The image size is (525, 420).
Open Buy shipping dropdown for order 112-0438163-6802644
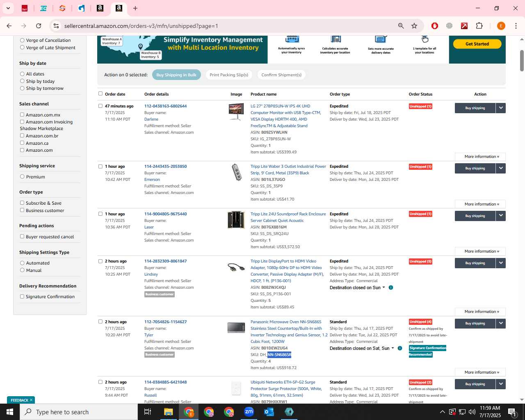501,108
